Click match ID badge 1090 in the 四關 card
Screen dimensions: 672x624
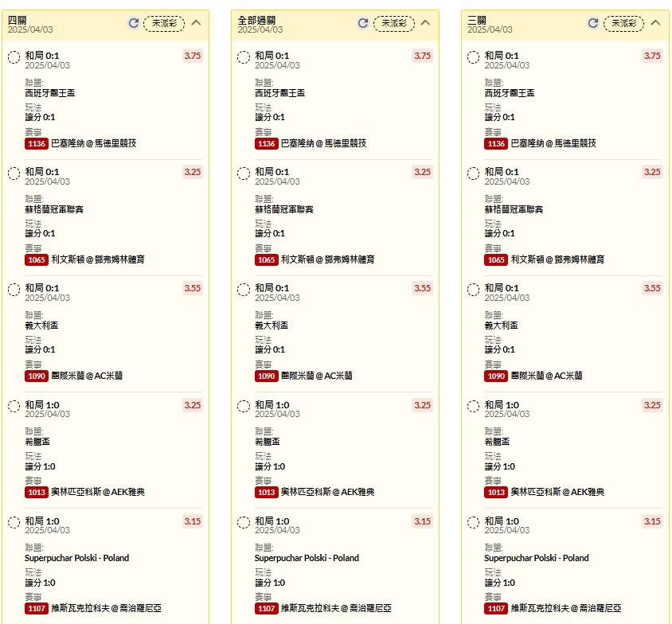37,376
